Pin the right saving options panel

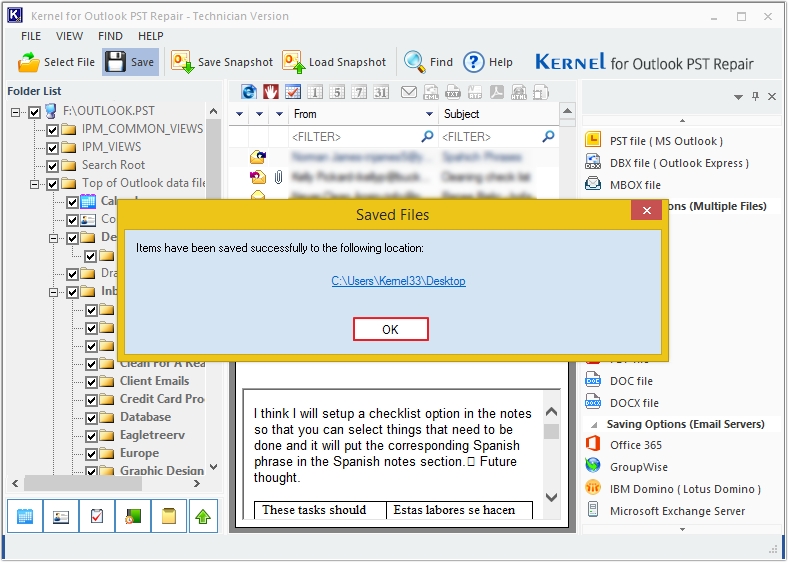point(755,96)
